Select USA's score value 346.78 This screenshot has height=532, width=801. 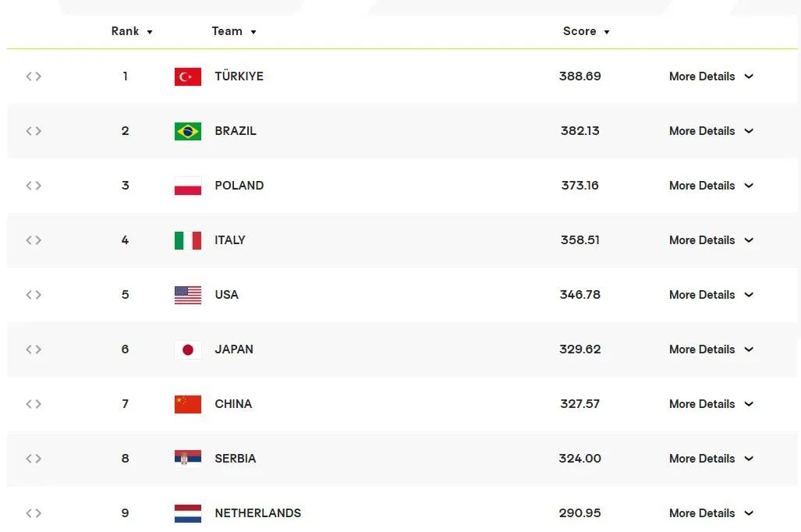(x=579, y=295)
